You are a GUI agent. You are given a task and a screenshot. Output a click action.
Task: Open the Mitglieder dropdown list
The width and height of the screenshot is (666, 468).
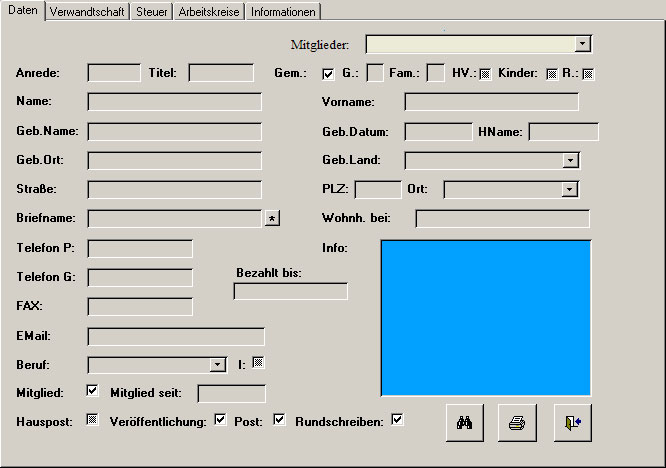tap(582, 44)
